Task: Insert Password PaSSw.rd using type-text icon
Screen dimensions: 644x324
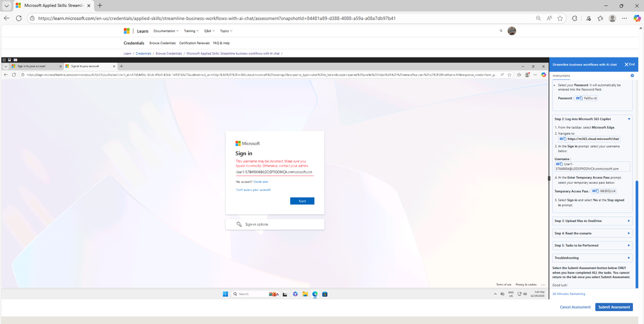Action: [x=577, y=98]
